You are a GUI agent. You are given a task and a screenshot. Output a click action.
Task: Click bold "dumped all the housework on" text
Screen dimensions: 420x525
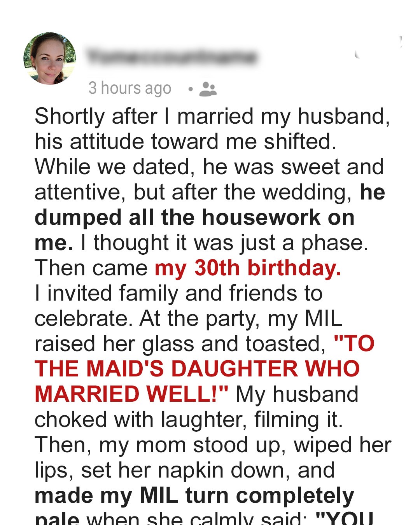pyautogui.click(x=194, y=217)
